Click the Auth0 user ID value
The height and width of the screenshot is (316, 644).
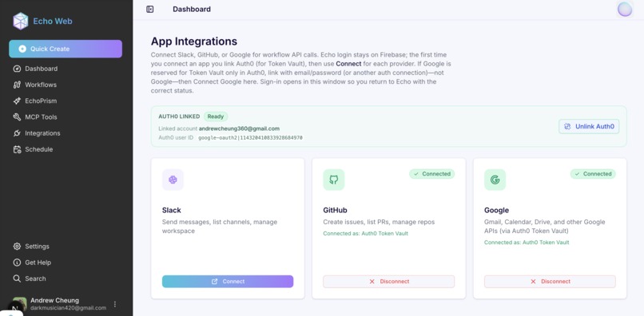[x=251, y=138]
